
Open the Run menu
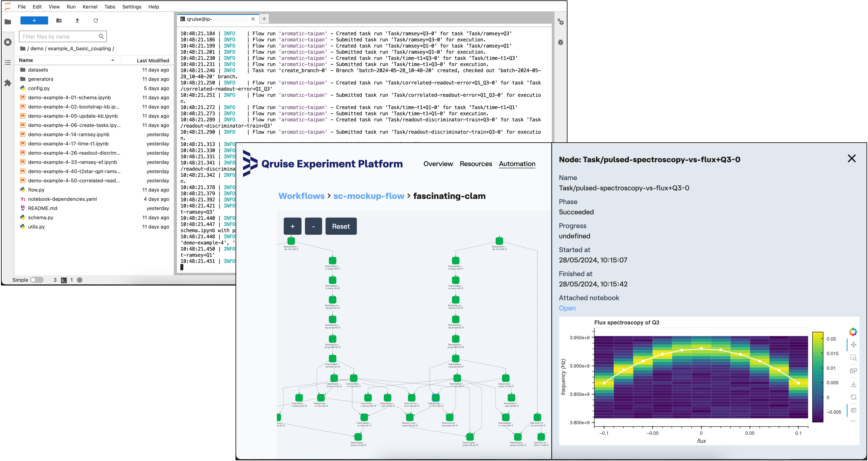coord(71,7)
